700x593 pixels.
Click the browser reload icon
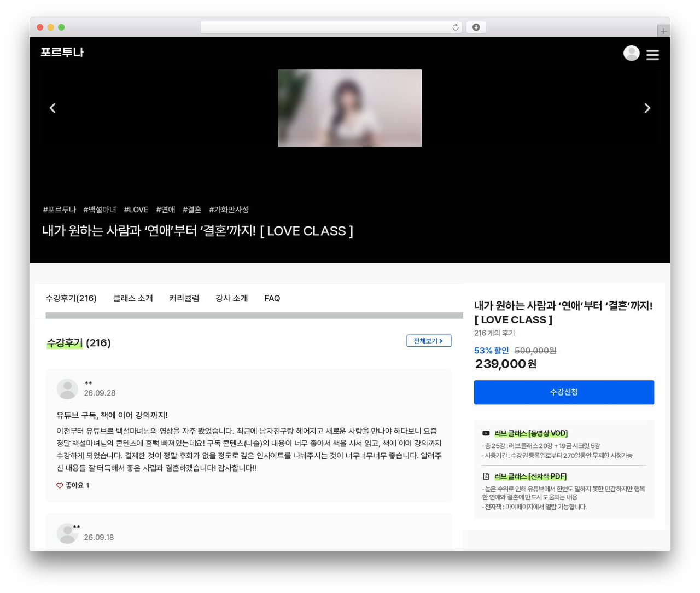point(456,27)
